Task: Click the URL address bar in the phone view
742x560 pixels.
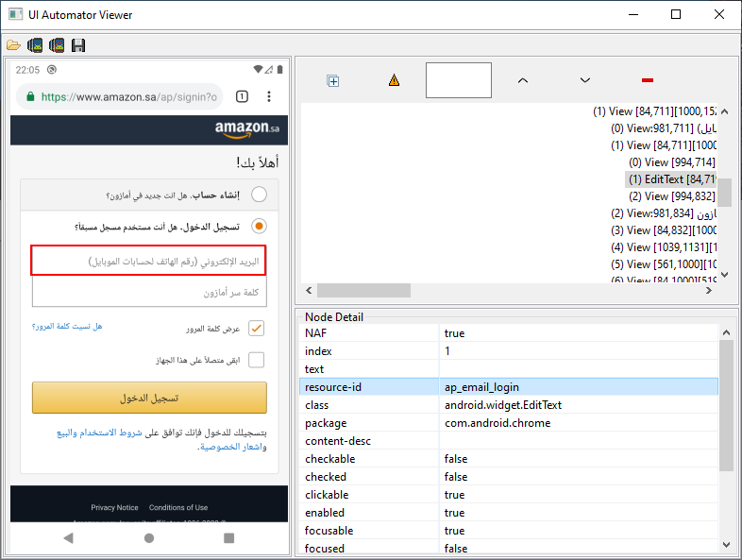Action: click(120, 96)
